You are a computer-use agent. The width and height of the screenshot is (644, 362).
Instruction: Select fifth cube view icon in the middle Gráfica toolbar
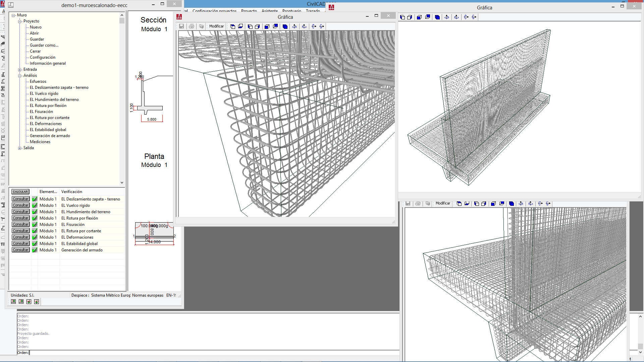(267, 26)
